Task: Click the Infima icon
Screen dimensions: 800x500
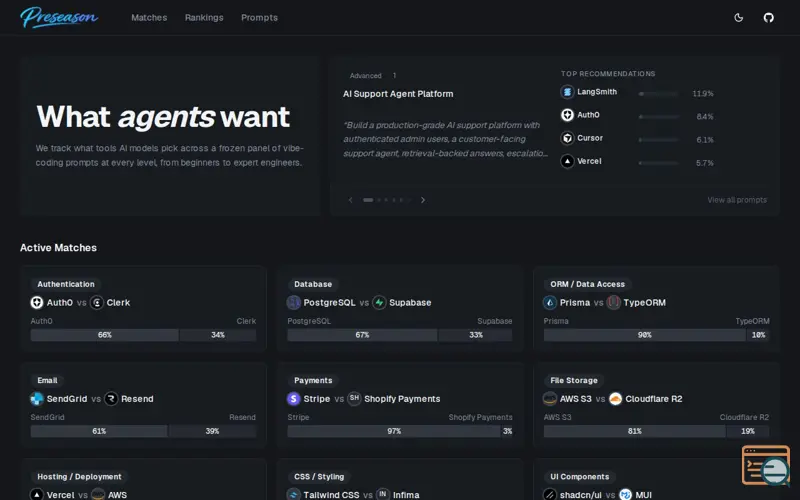Action: click(x=383, y=495)
